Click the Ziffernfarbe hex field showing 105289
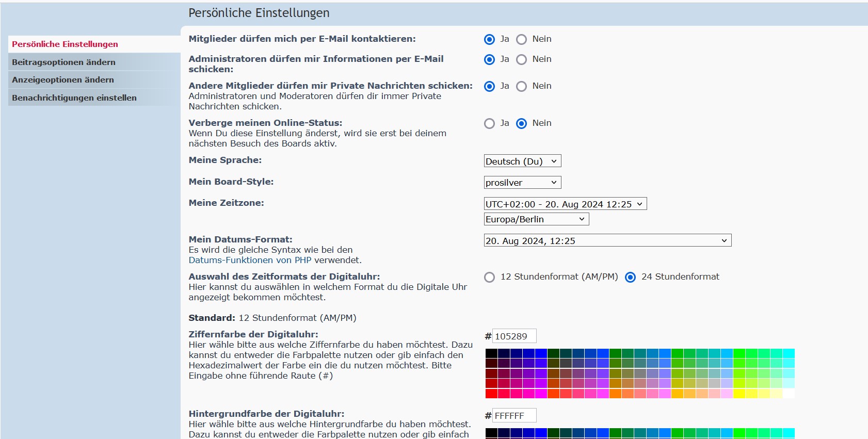Viewport: 868px width, 439px height. [514, 336]
